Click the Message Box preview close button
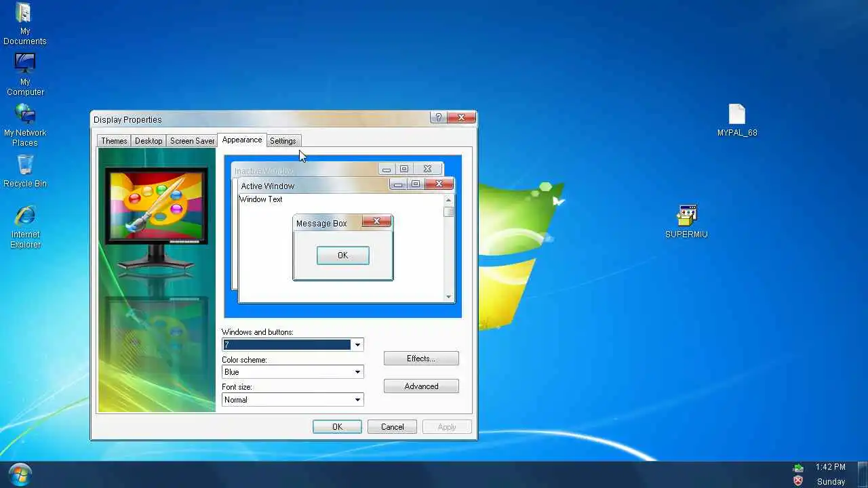The height and width of the screenshot is (488, 868). [376, 221]
